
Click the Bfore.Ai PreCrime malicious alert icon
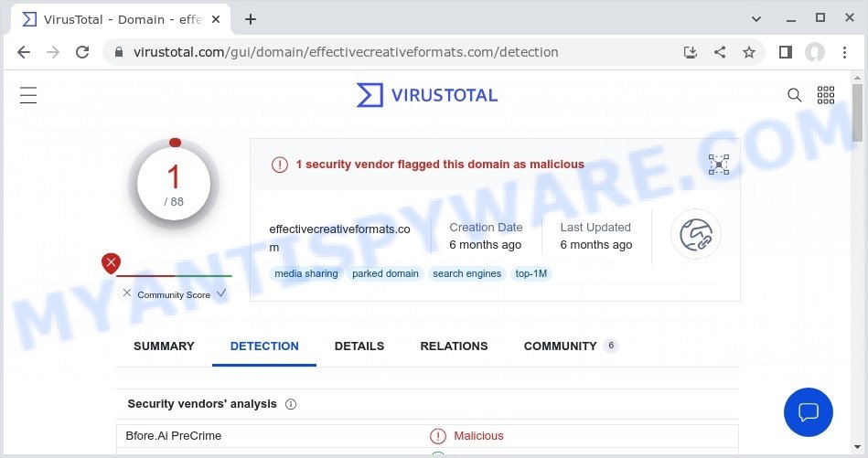pos(438,436)
